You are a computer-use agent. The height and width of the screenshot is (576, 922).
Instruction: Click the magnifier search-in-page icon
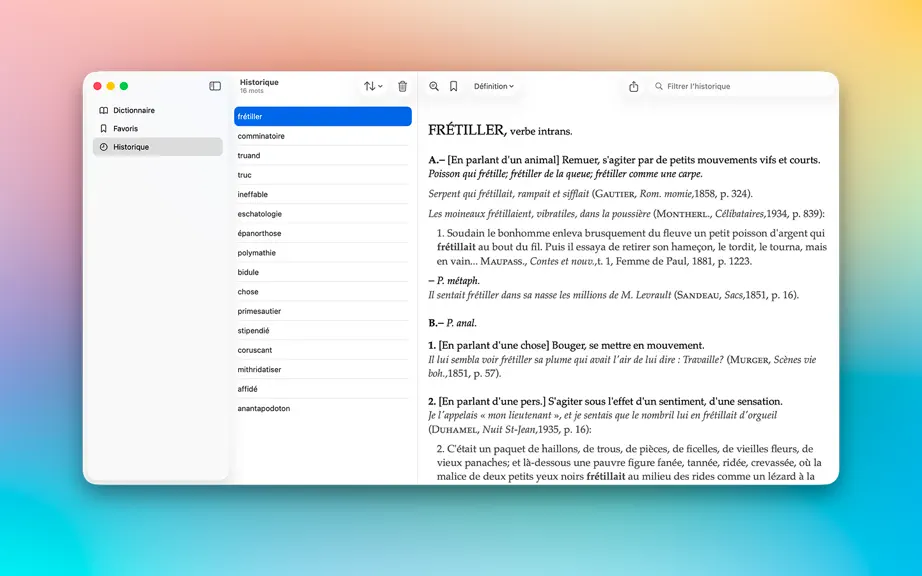pos(434,86)
